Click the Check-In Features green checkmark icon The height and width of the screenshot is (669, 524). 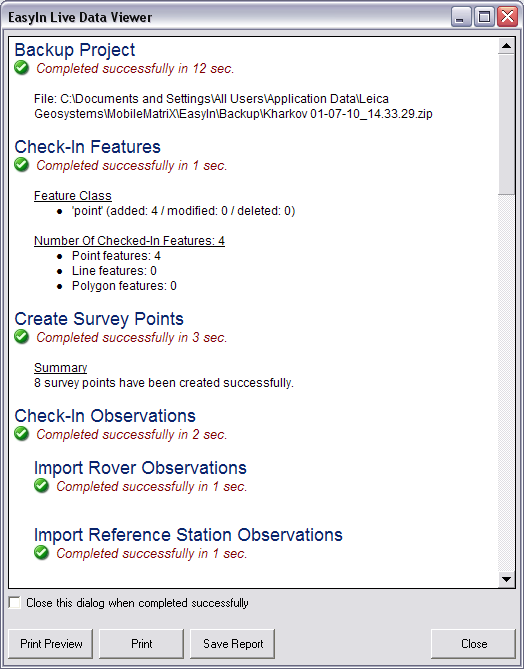pyautogui.click(x=21, y=164)
